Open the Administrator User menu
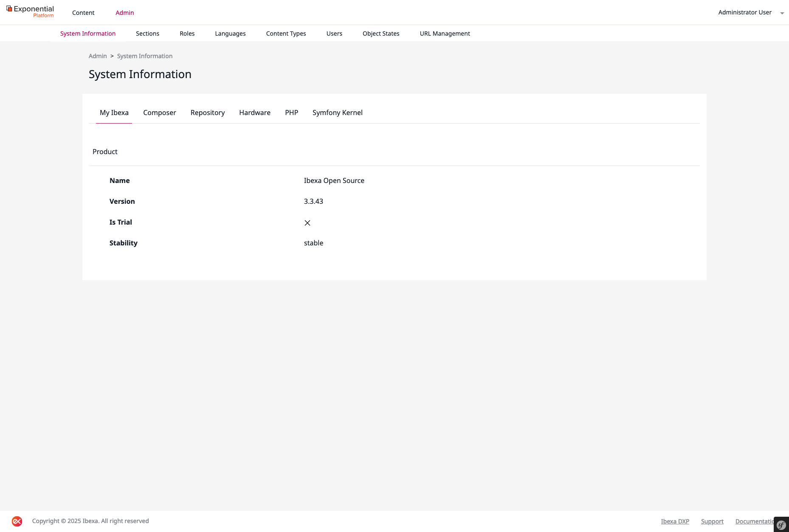 coord(744,12)
